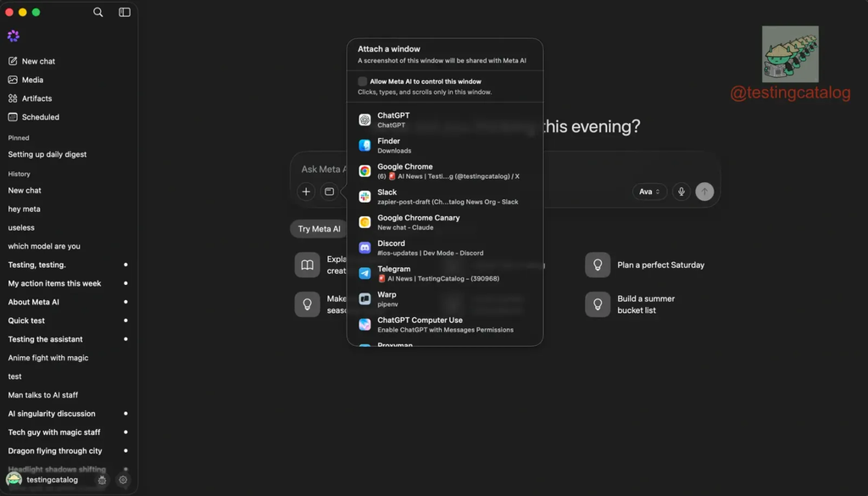Open the Scheduled section

(x=34, y=117)
